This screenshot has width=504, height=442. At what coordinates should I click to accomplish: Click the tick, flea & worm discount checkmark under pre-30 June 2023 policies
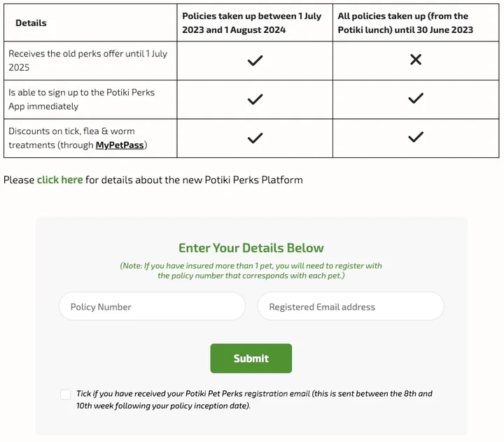[416, 137]
